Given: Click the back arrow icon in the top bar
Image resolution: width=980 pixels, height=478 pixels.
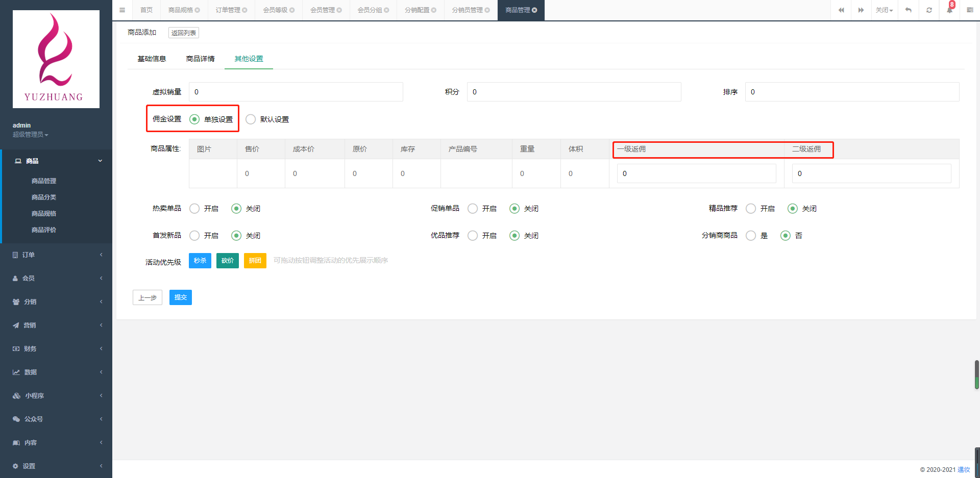Looking at the screenshot, I should 909,10.
